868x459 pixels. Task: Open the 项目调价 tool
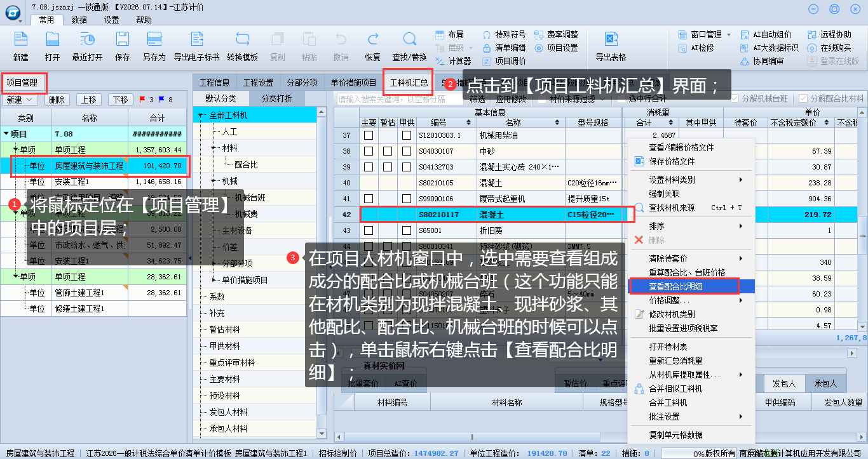pyautogui.click(x=487, y=61)
